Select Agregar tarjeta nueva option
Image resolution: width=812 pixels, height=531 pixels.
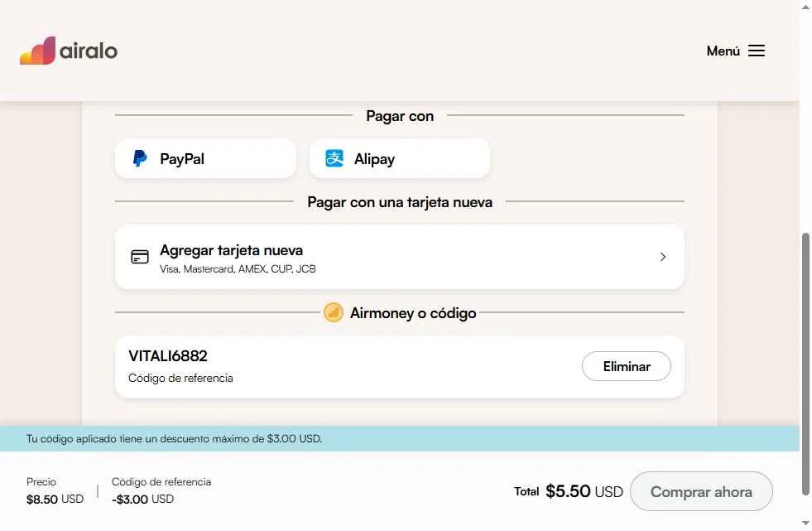(399, 257)
